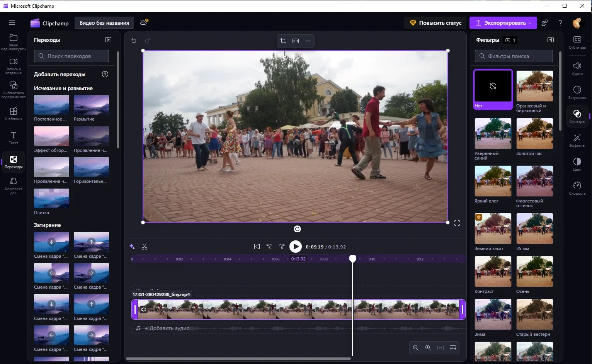
Task: Collapse the Фильтры panel
Action: [551, 40]
